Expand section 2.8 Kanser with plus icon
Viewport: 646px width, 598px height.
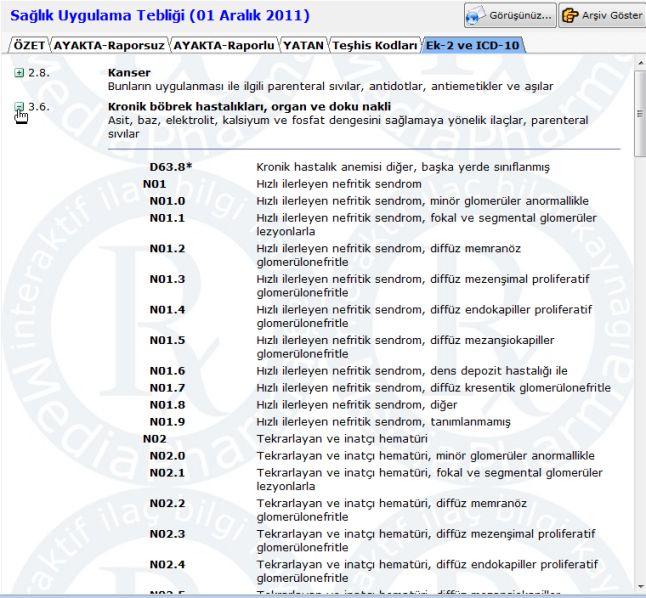pos(20,73)
